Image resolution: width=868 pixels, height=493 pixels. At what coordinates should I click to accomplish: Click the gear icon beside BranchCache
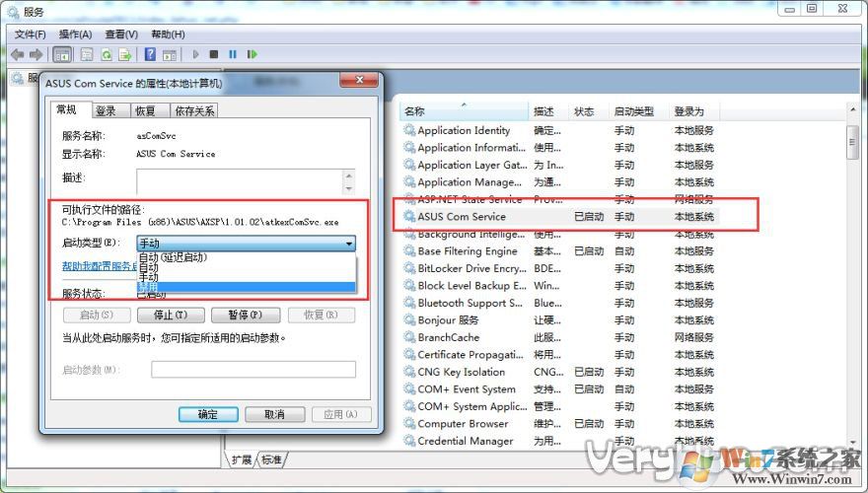(409, 337)
